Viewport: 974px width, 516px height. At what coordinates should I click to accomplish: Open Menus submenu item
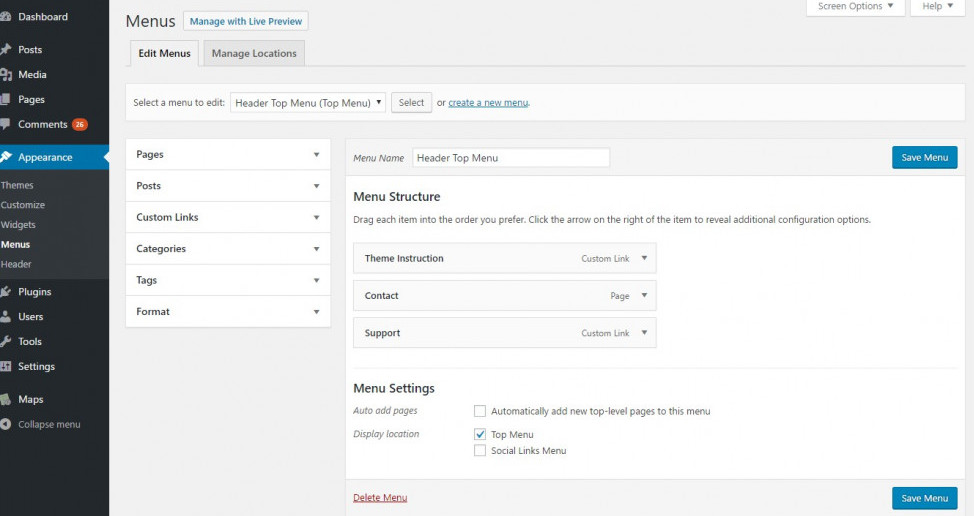click(x=16, y=245)
